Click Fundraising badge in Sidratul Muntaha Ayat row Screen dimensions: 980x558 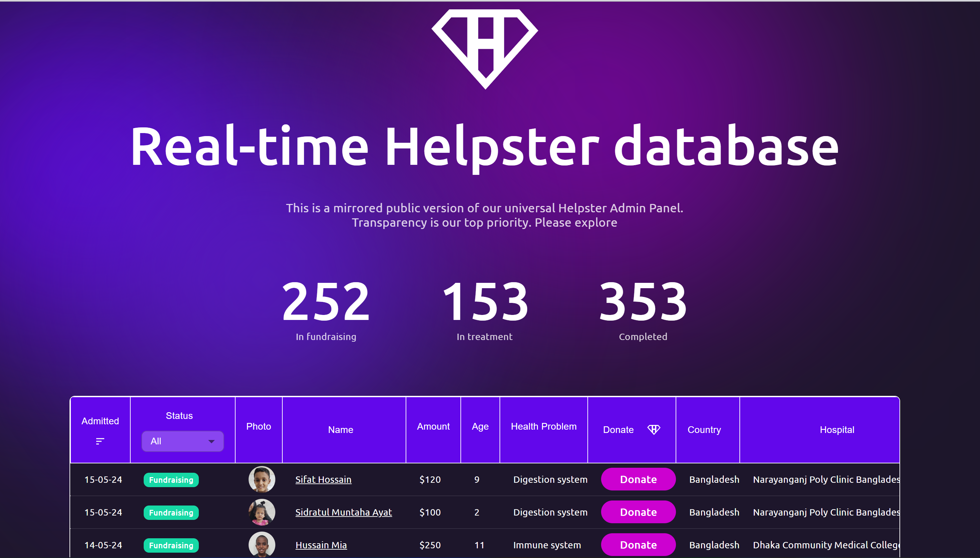171,513
